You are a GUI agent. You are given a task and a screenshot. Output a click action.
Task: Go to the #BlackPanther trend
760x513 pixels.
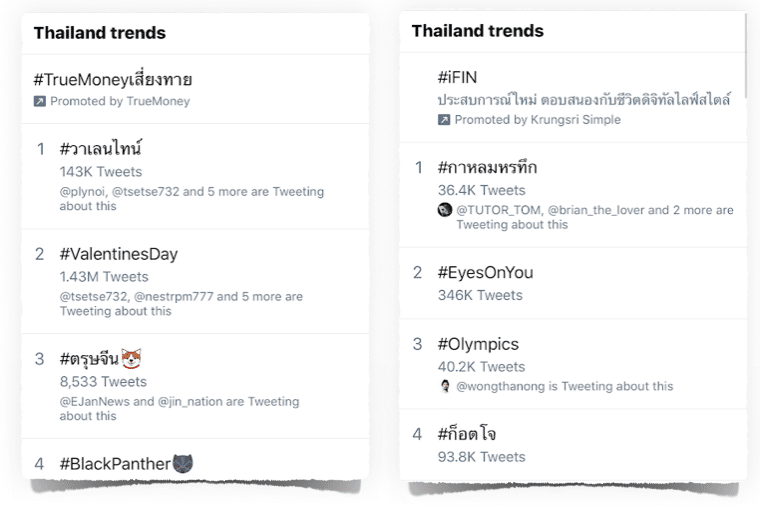(115, 463)
